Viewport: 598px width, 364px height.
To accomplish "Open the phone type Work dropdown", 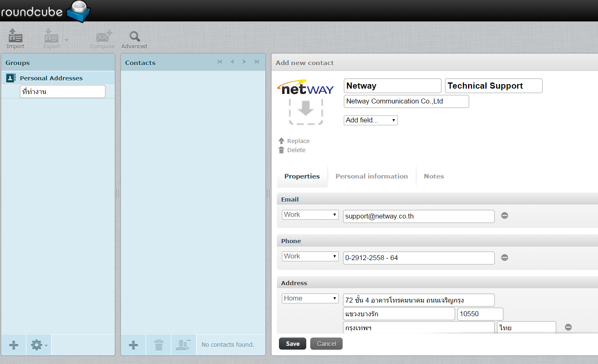I will 310,256.
